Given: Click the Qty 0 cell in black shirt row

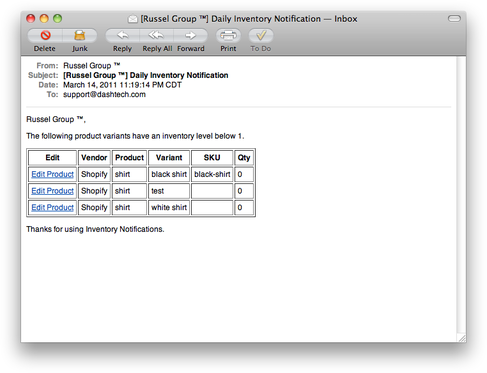Looking at the screenshot, I should (x=244, y=174).
